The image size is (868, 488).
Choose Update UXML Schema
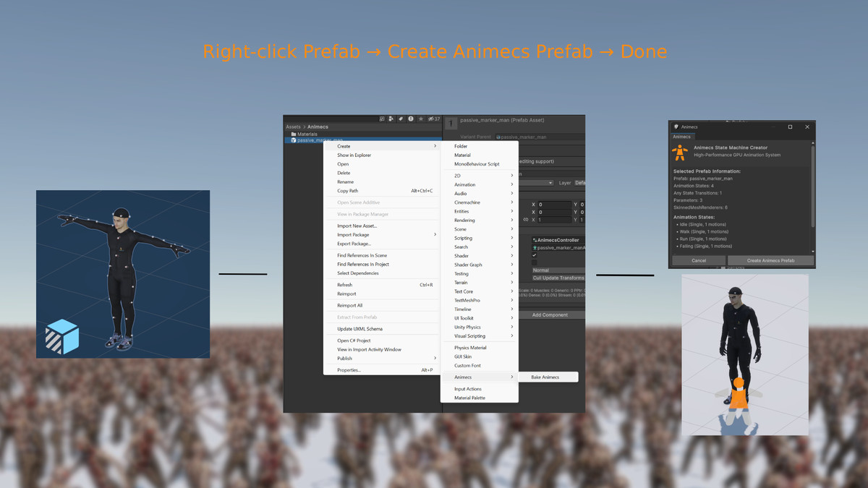pyautogui.click(x=383, y=329)
